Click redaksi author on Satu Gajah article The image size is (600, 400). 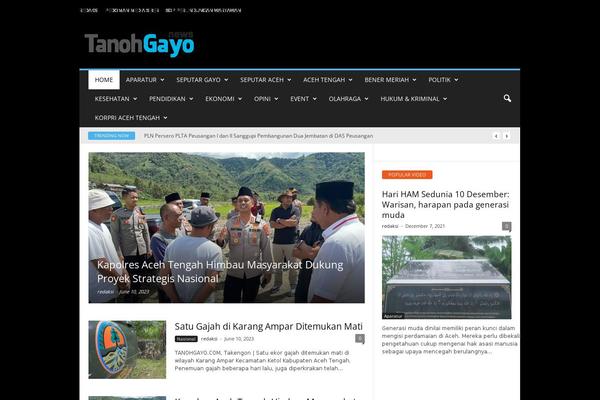[209, 339]
